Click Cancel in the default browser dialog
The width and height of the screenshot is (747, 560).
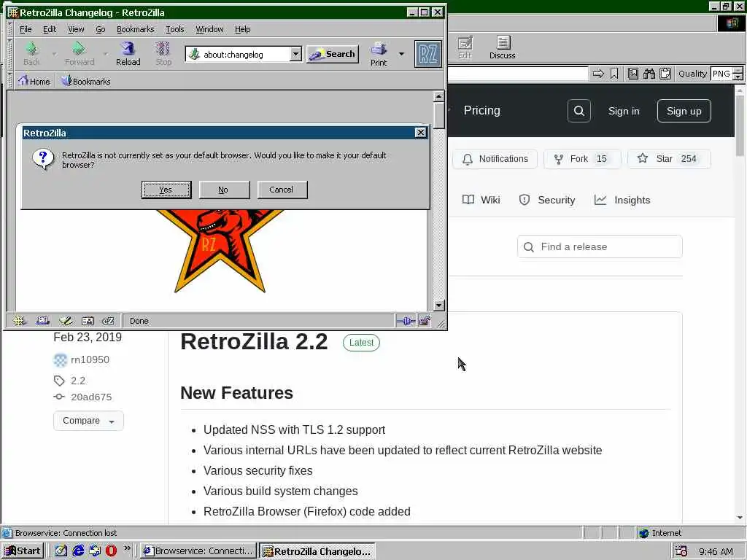point(282,190)
